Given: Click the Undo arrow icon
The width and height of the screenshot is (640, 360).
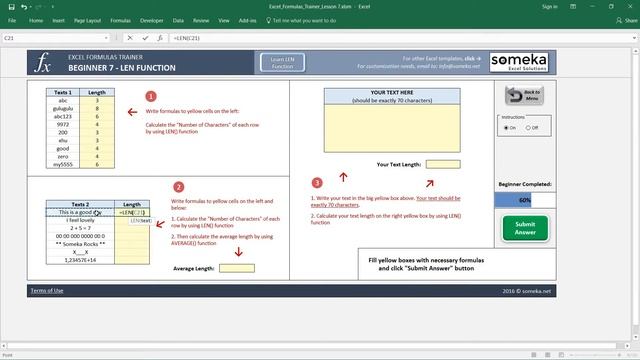Looking at the screenshot, I should click(x=24, y=7).
